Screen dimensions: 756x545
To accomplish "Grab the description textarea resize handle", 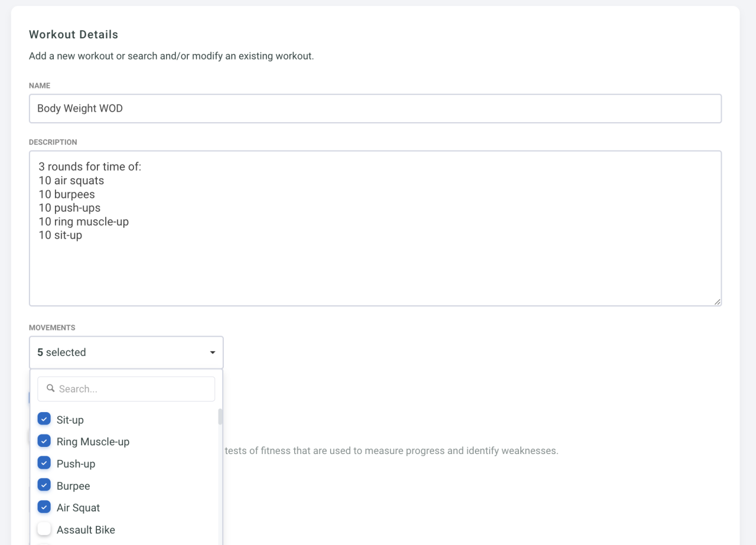I will [717, 302].
